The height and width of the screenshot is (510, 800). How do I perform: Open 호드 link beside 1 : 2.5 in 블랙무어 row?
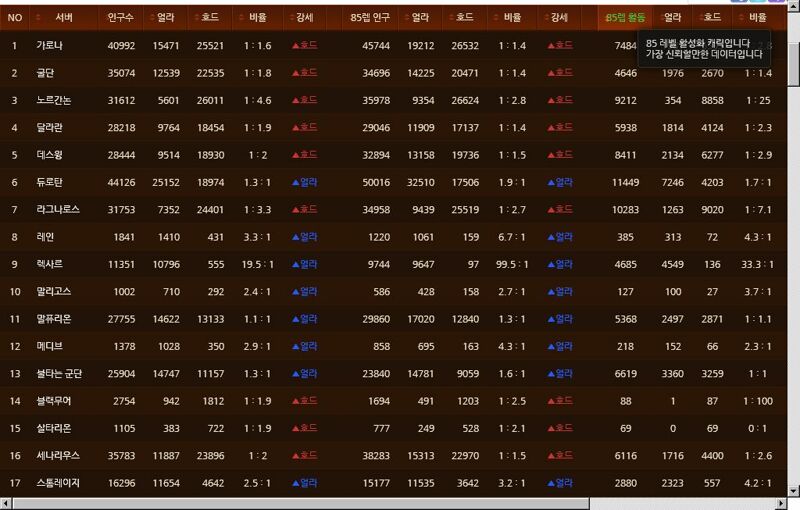(560, 401)
